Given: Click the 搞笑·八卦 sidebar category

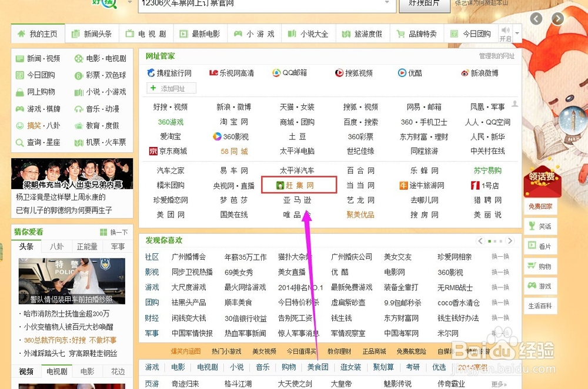Looking at the screenshot, I should coord(38,126).
